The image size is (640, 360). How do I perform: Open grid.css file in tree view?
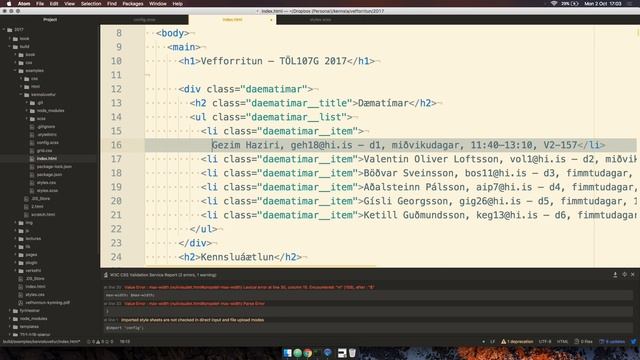pos(44,151)
